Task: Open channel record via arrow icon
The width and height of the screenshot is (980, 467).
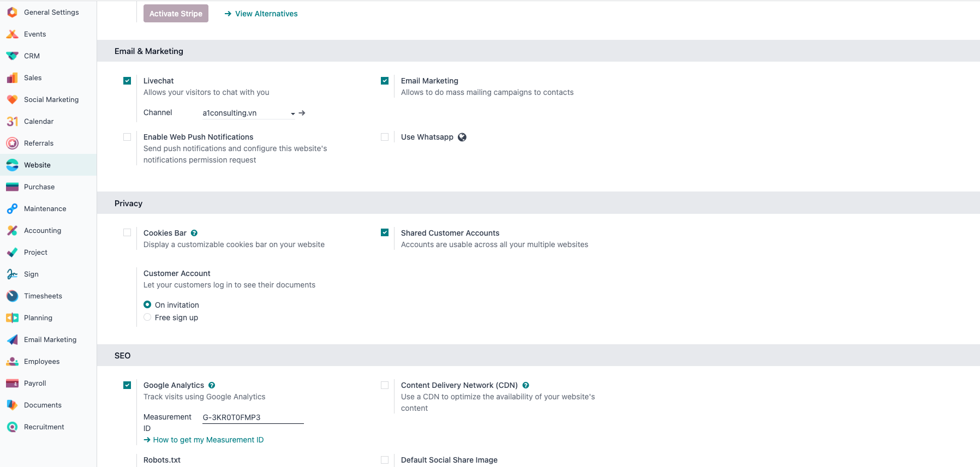Action: [x=302, y=113]
